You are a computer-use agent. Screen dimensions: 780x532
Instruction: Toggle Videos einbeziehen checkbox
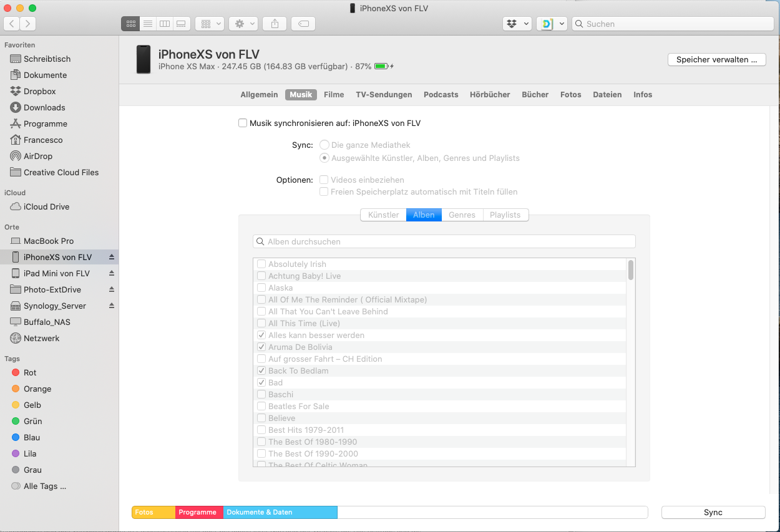pyautogui.click(x=324, y=180)
